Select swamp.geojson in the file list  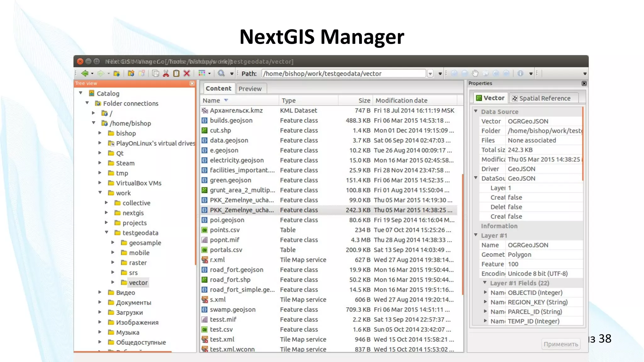click(329, 310)
